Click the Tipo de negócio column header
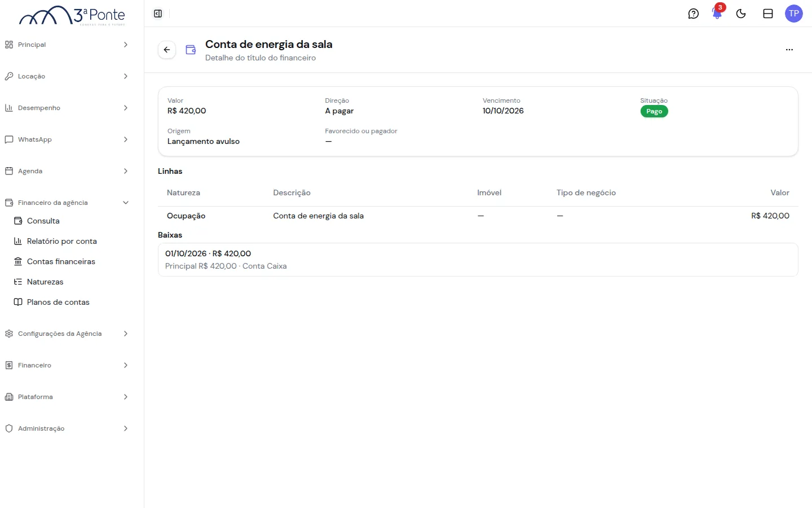This screenshot has width=812, height=508. (x=586, y=192)
